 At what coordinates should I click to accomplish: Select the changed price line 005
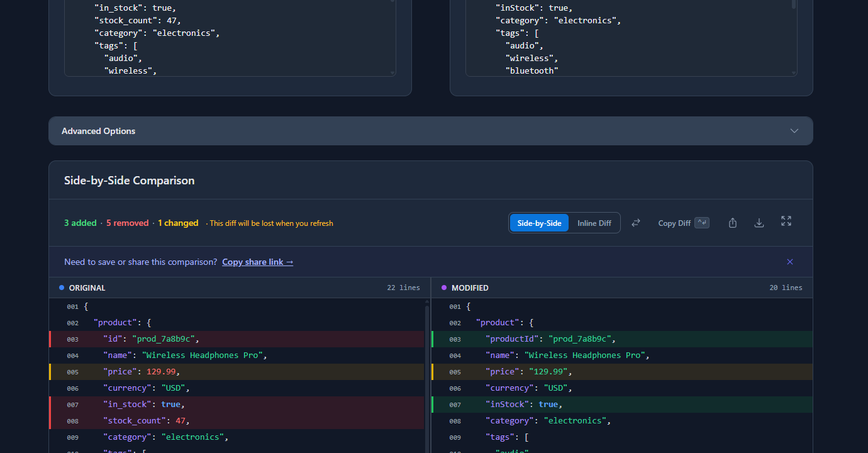click(x=189, y=371)
